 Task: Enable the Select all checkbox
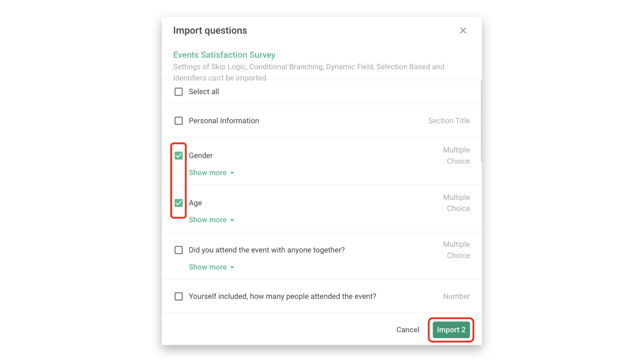pyautogui.click(x=178, y=92)
